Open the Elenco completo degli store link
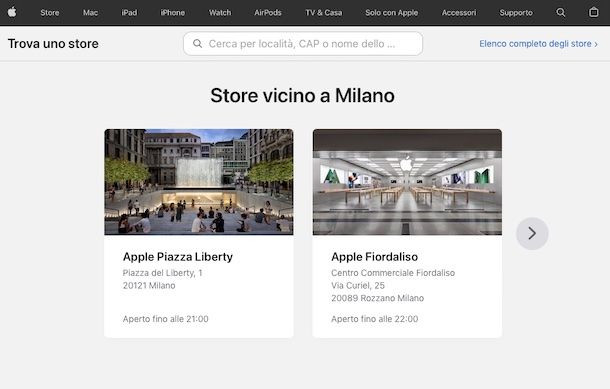Image resolution: width=610 pixels, height=389 pixels. [538, 44]
